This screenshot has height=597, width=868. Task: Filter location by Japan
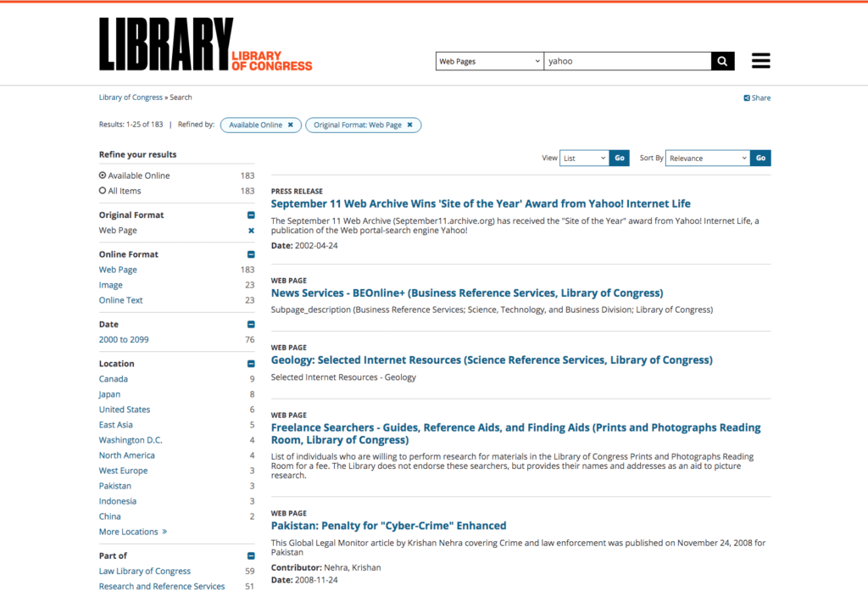click(x=109, y=394)
